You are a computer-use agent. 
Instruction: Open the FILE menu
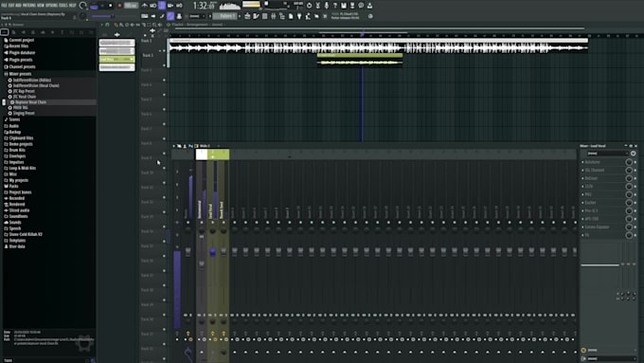(x=4, y=6)
